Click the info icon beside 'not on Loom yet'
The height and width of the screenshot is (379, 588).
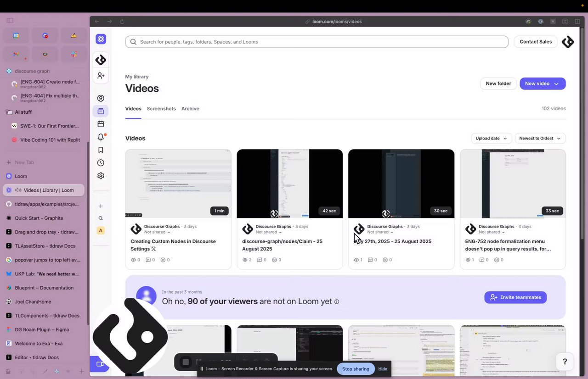pos(337,302)
